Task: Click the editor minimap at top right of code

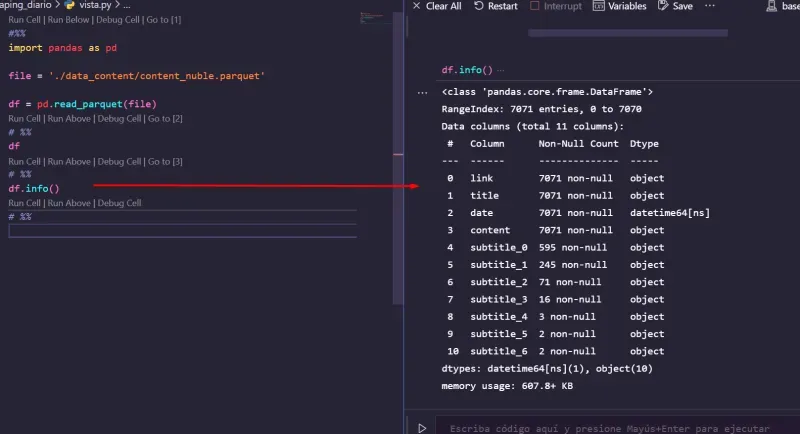Action: pos(376,18)
